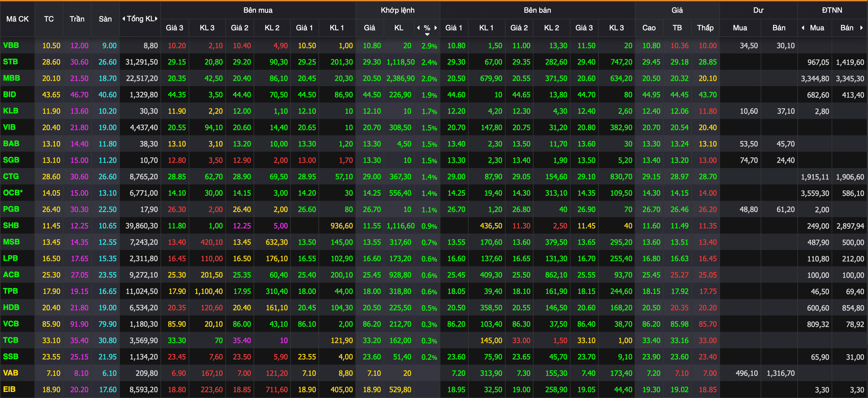Open the STB stock symbol
The image size is (868, 398).
tap(10, 62)
